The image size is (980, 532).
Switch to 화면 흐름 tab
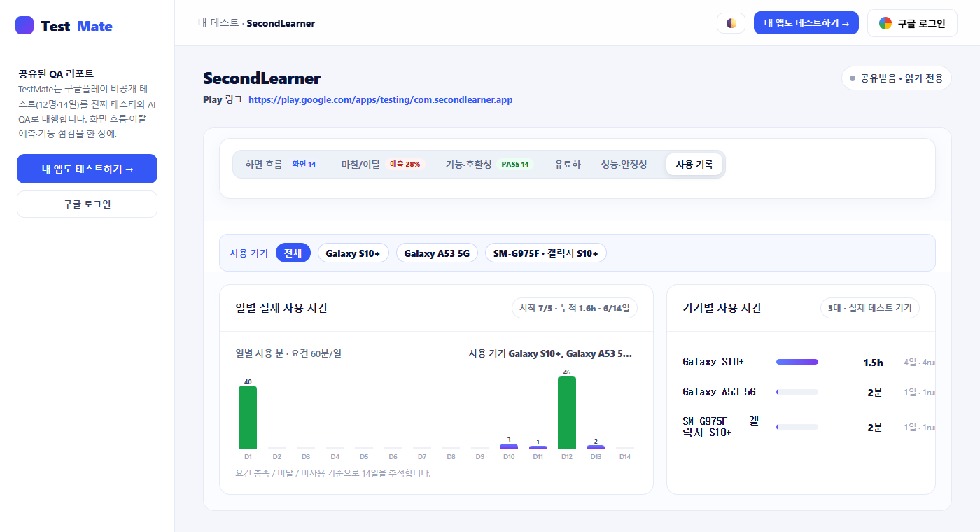point(280,164)
